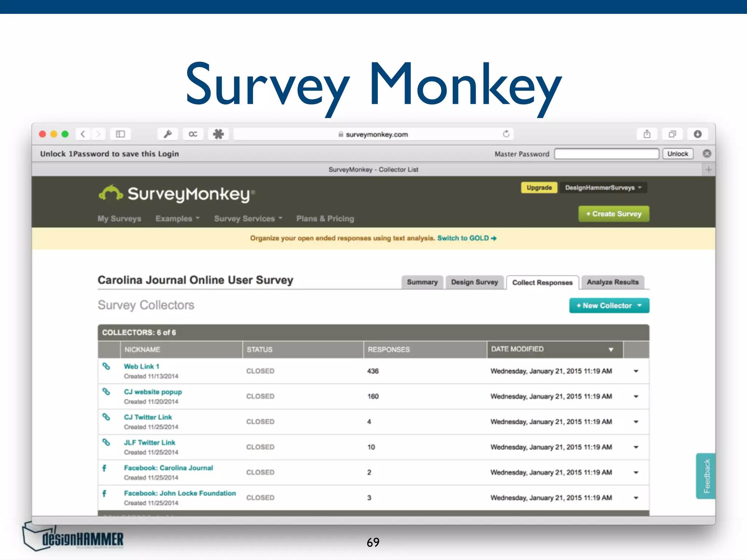Open the CJ website popup collector
Screen dimensions: 747x560
[153, 392]
